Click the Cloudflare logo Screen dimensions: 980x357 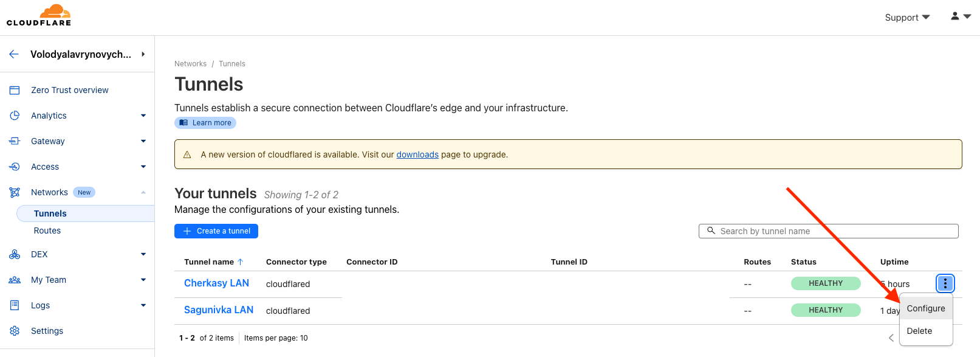pyautogui.click(x=39, y=15)
